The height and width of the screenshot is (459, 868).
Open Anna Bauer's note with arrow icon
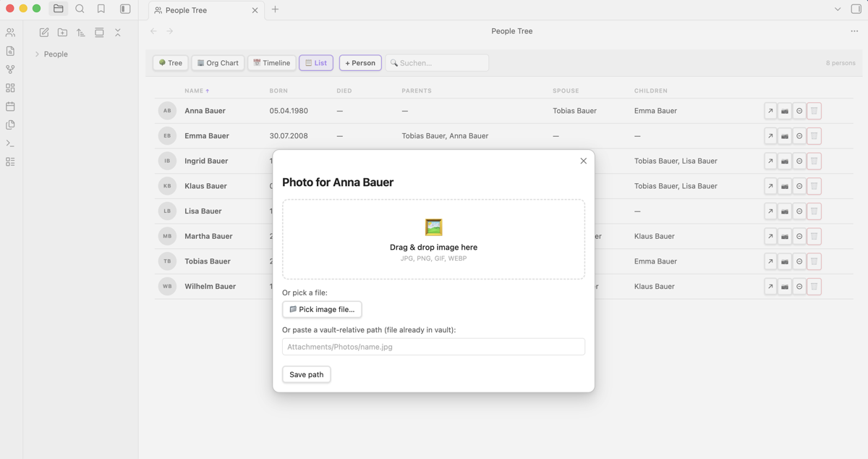tap(770, 111)
